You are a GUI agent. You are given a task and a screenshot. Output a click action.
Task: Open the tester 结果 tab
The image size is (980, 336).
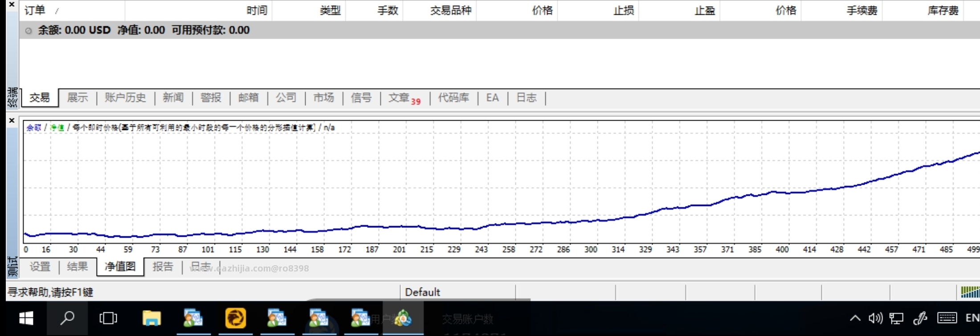tap(77, 267)
